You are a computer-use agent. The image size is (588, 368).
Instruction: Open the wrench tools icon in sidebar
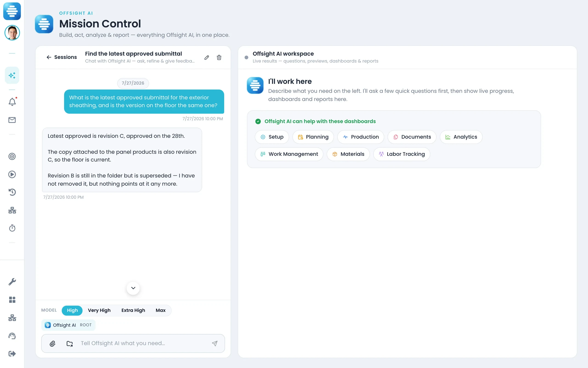(x=12, y=282)
